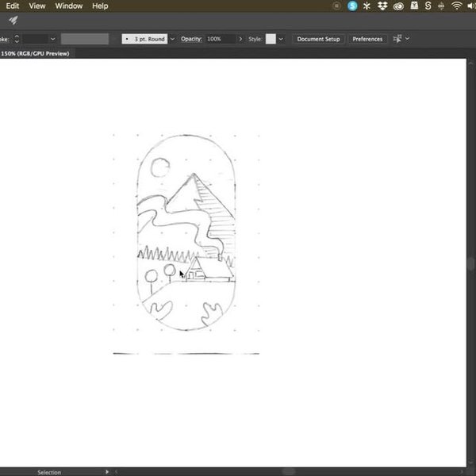Expand the Style dropdown arrow
This screenshot has height=476, width=476.
coord(281,38)
